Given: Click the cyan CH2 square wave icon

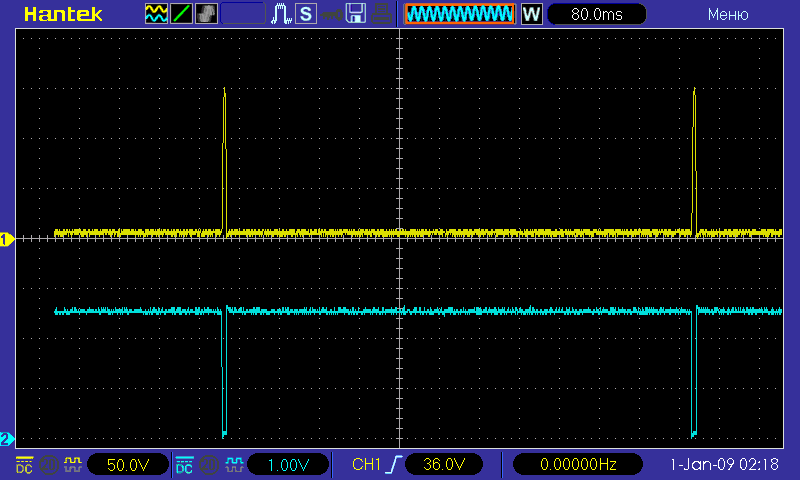Looking at the screenshot, I should (x=234, y=465).
